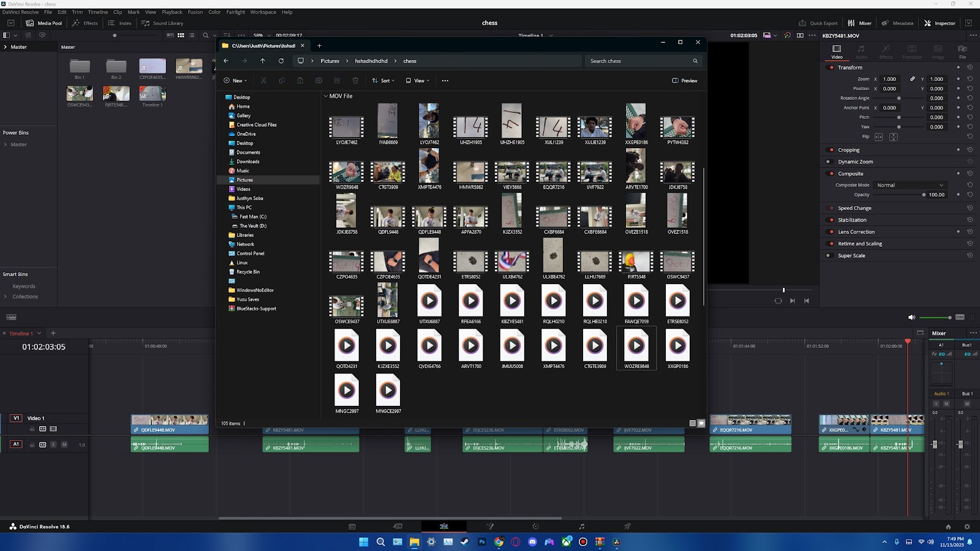Open the Workspace menu

point(263,12)
